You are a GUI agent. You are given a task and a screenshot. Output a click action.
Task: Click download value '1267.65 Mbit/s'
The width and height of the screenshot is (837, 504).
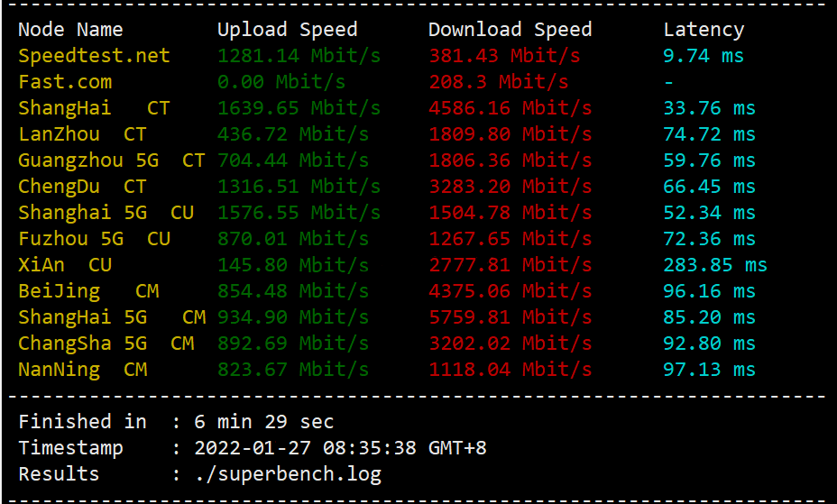pyautogui.click(x=510, y=238)
